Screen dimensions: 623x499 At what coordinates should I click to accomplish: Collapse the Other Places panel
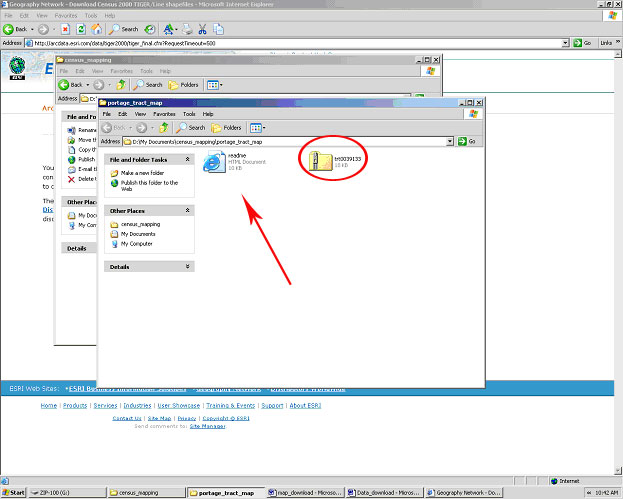click(x=187, y=211)
